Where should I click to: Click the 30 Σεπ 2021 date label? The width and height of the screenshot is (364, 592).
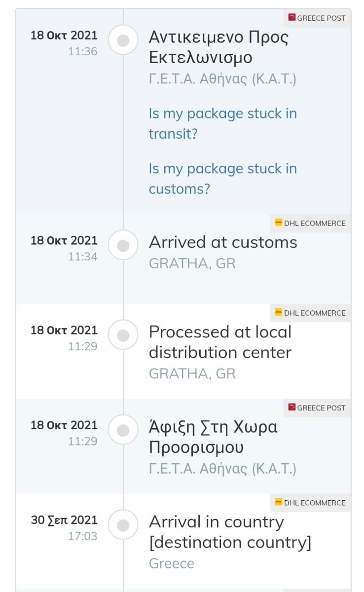click(x=64, y=520)
